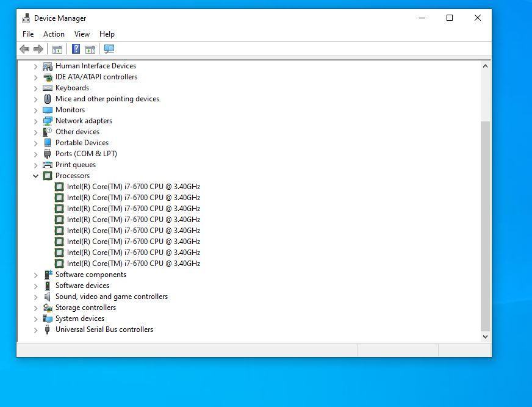The image size is (532, 407).
Task: Select the last Intel Core i7-6700 processor entry
Action: pyautogui.click(x=134, y=264)
